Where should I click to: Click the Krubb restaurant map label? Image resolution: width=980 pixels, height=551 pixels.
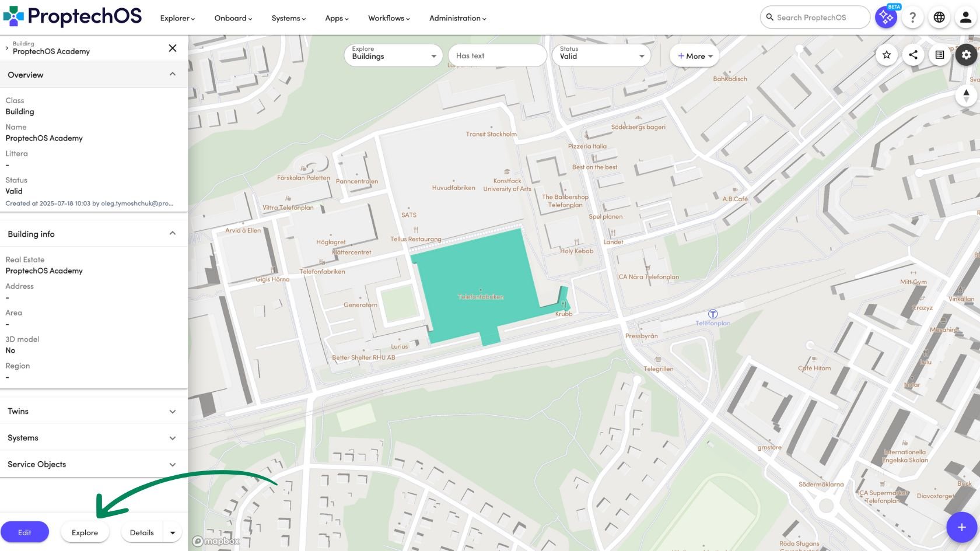coord(563,314)
